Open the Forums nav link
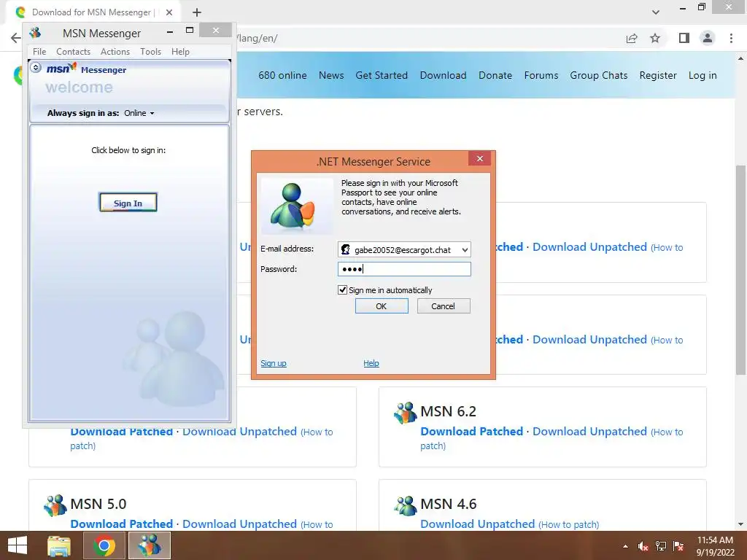 (x=541, y=75)
